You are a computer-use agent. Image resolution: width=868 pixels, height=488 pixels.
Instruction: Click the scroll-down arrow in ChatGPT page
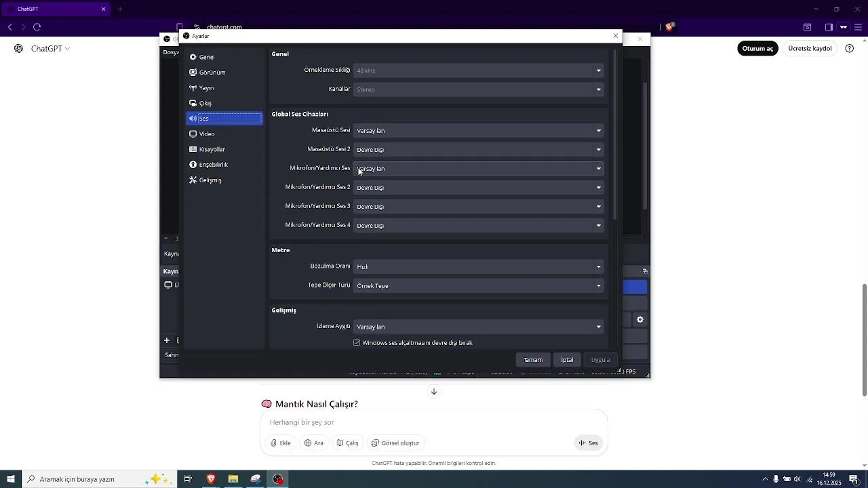[x=434, y=391]
